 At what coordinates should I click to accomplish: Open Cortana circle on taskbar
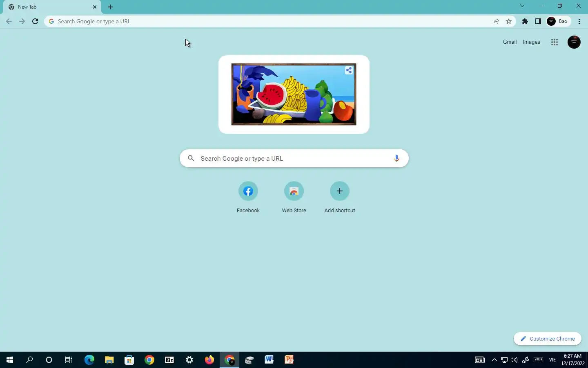click(49, 360)
